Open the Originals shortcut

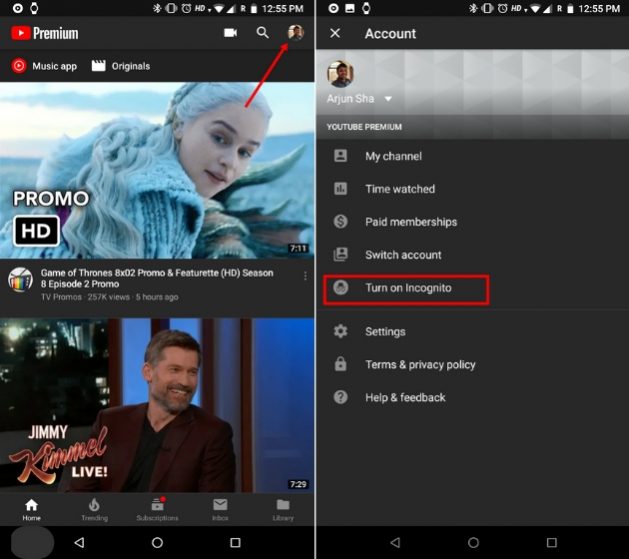click(x=121, y=66)
